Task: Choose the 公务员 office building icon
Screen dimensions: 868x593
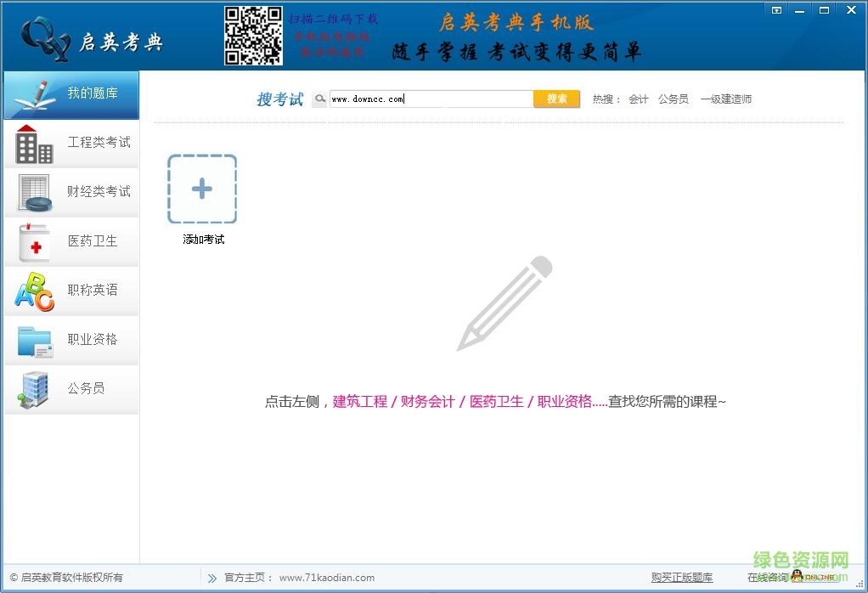Action: click(33, 390)
